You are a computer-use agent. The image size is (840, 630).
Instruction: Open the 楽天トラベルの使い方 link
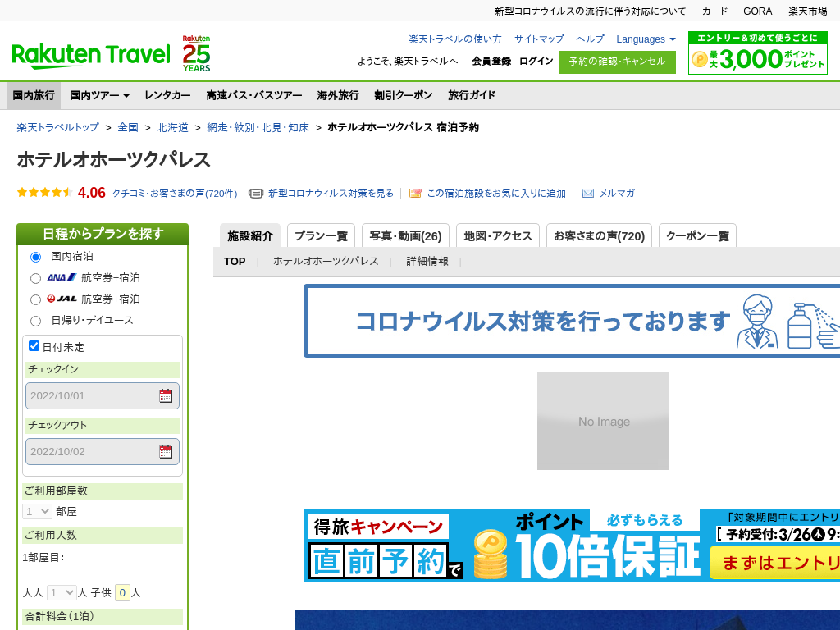[454, 39]
